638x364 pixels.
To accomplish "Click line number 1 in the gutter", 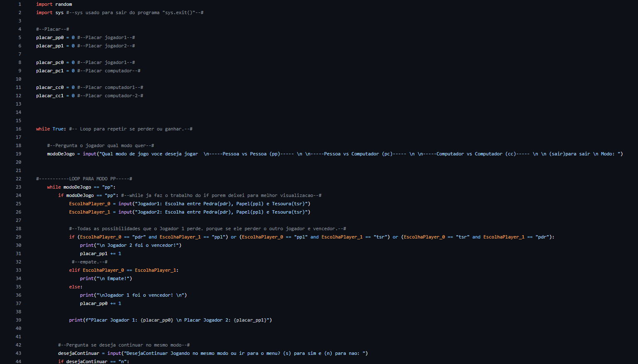I will pos(19,4).
